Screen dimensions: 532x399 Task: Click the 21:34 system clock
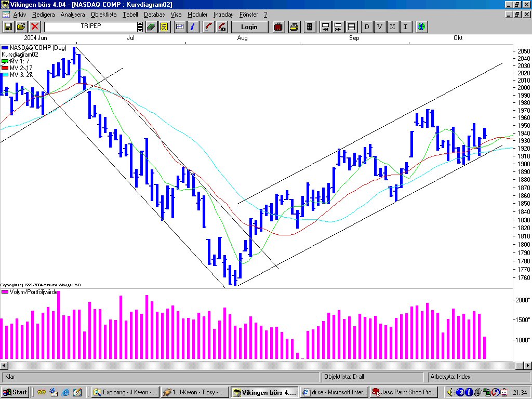(520, 393)
